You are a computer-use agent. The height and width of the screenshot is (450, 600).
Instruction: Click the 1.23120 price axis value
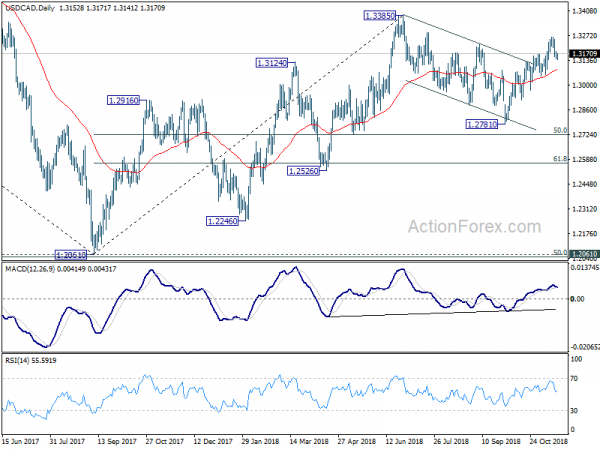[x=584, y=209]
